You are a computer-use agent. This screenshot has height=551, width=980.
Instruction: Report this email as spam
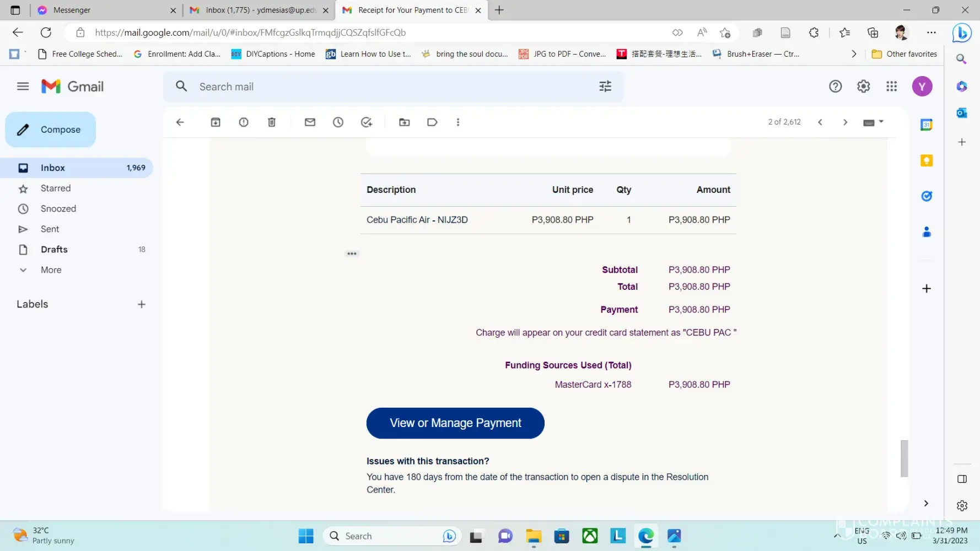click(x=244, y=122)
